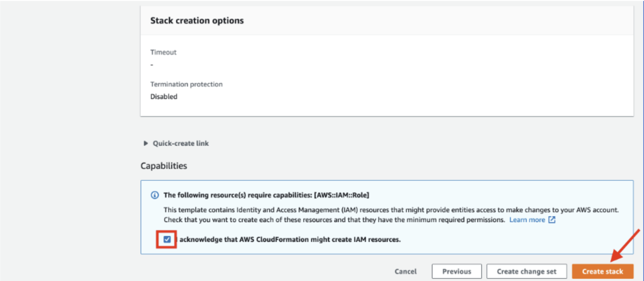This screenshot has width=644, height=281.
Task: Click the AWS::IAM::Role capabilities alert title
Action: pos(266,195)
